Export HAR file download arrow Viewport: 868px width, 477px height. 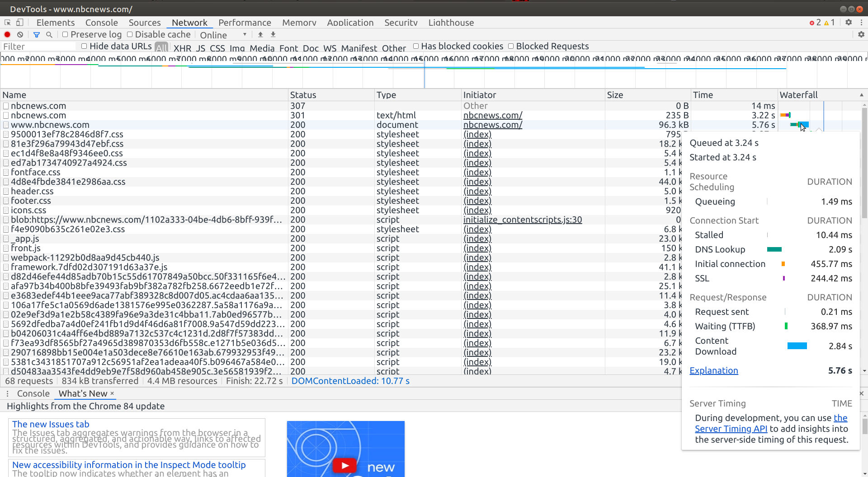[273, 34]
